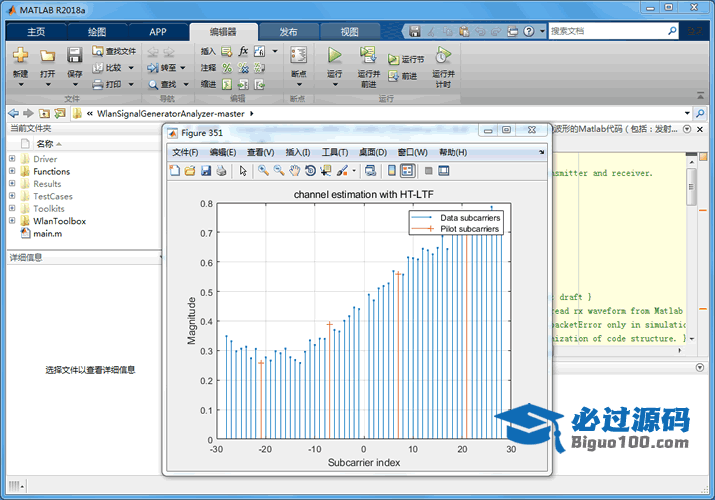This screenshot has height=500, width=715.
Task: Click the editor panel actions down-arrow button
Action: point(687,129)
